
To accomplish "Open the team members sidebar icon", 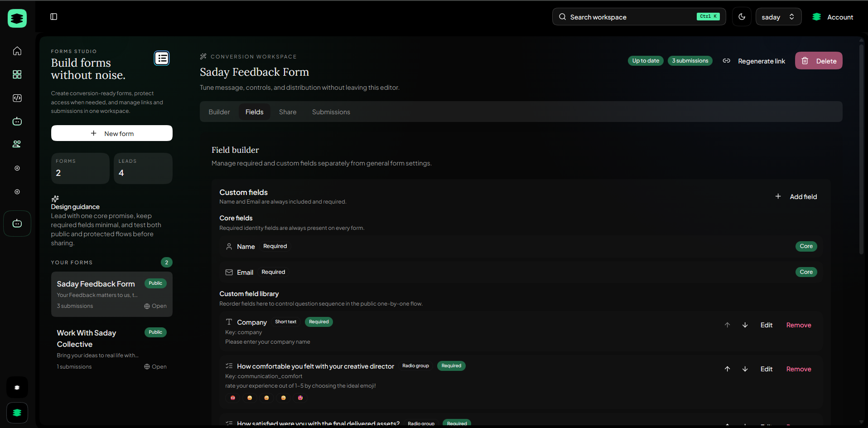I will (x=17, y=144).
